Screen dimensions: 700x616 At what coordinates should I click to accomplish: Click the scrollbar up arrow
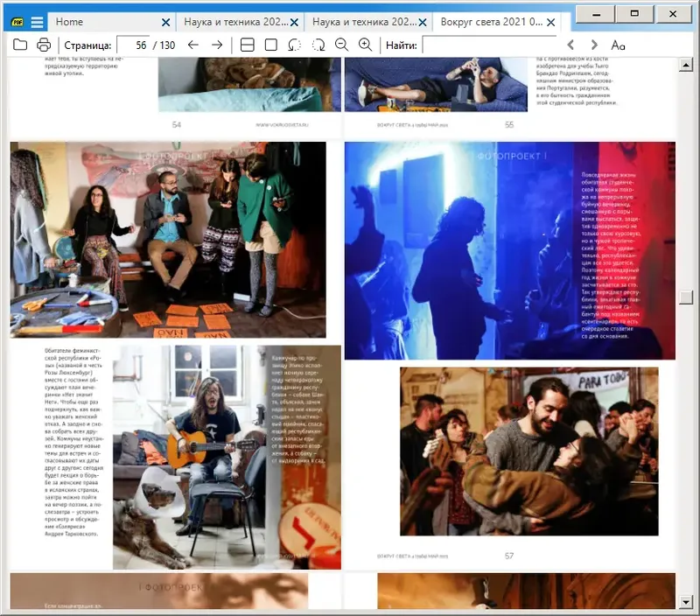pyautogui.click(x=686, y=65)
